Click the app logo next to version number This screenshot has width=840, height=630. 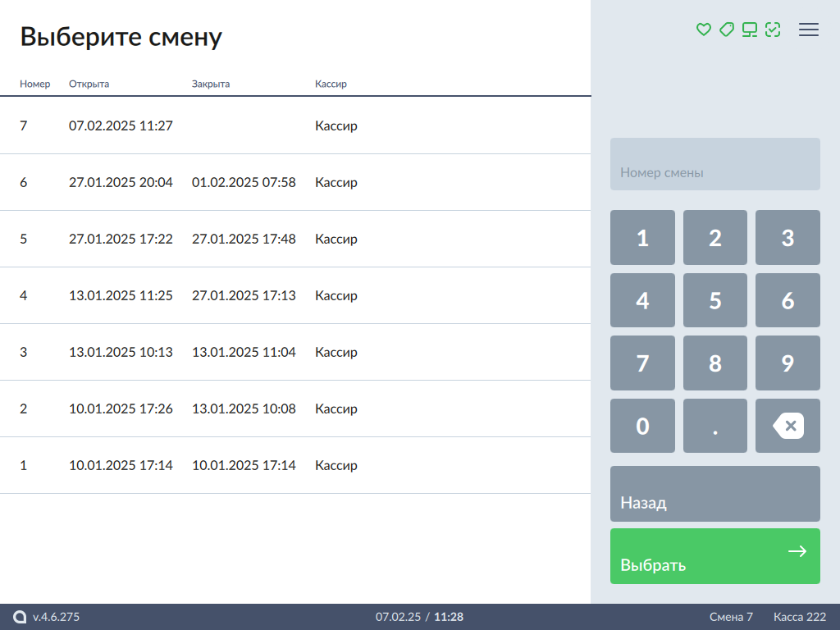[21, 617]
